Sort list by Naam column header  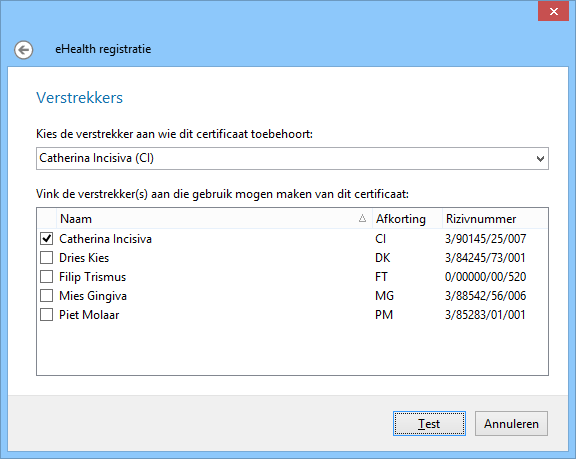pyautogui.click(x=214, y=219)
